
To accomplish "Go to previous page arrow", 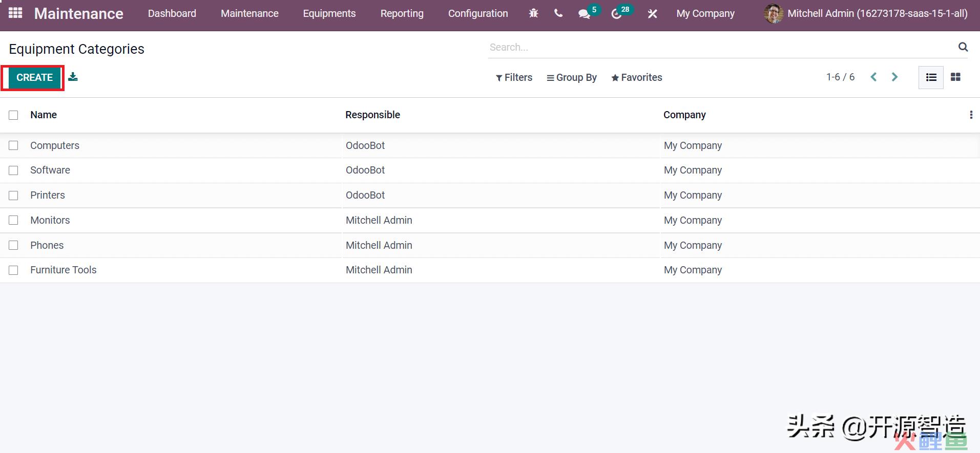I will coord(873,77).
